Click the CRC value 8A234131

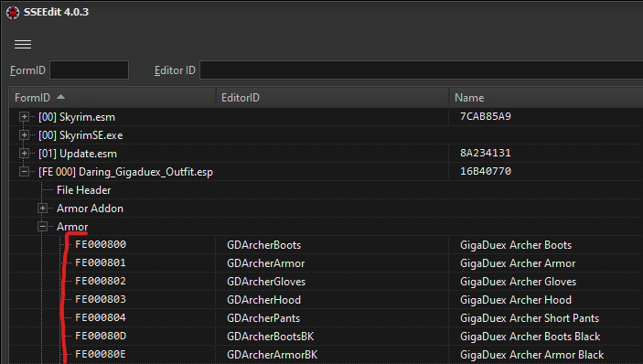486,153
